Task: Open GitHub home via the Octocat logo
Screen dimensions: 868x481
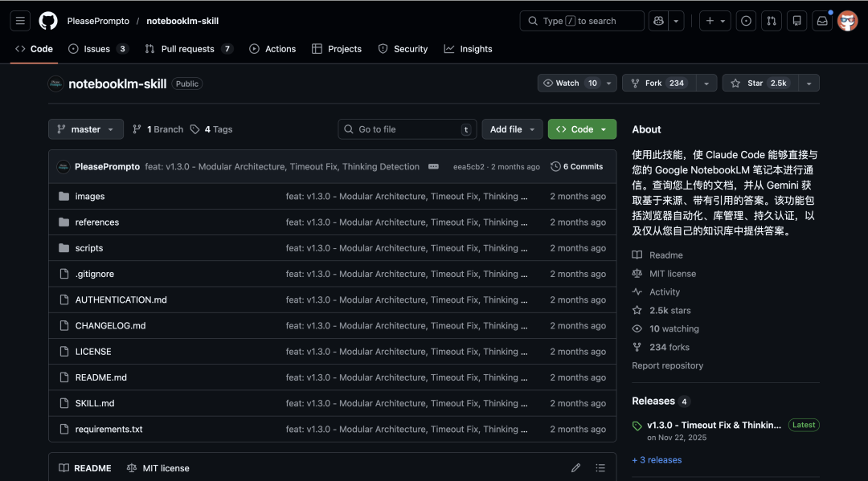Action: (x=47, y=20)
